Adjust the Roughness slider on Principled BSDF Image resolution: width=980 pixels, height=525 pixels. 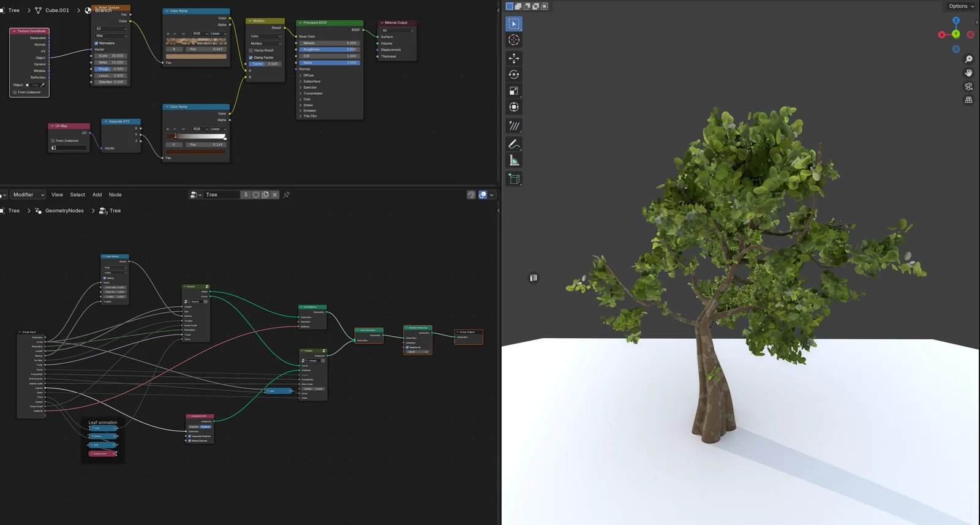coord(330,50)
